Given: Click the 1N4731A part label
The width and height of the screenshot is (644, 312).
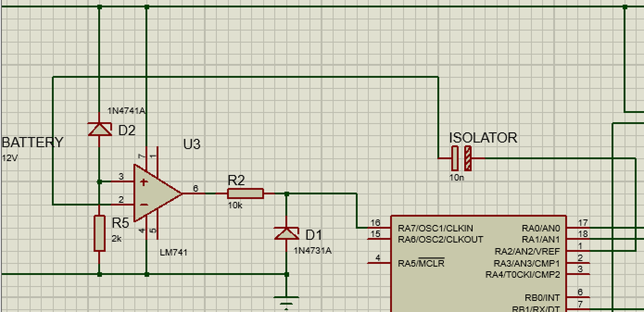Looking at the screenshot, I should coord(312,250).
